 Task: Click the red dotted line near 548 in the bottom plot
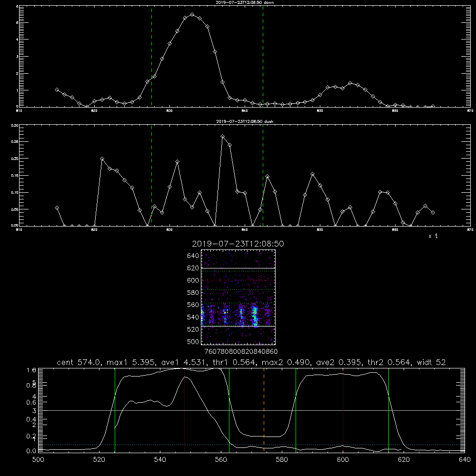pos(185,410)
